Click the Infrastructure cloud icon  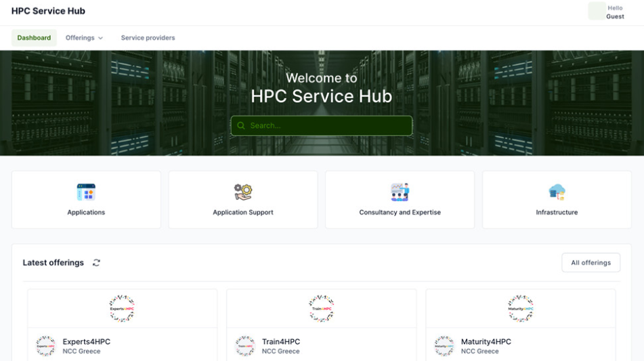point(557,192)
